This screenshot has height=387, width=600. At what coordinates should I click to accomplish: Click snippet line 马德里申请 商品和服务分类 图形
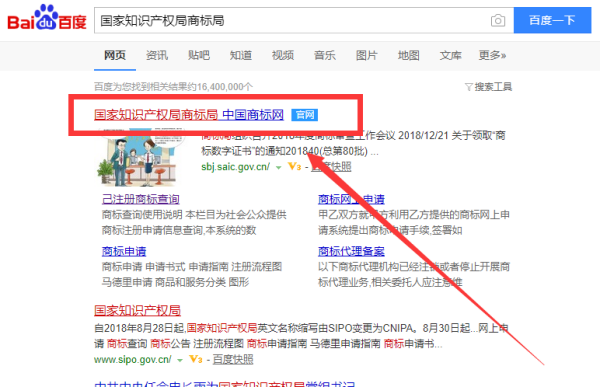[x=175, y=282]
